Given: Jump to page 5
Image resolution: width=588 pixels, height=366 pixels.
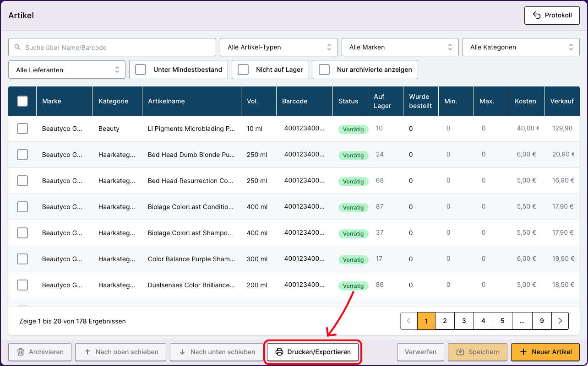Looking at the screenshot, I should [x=502, y=321].
